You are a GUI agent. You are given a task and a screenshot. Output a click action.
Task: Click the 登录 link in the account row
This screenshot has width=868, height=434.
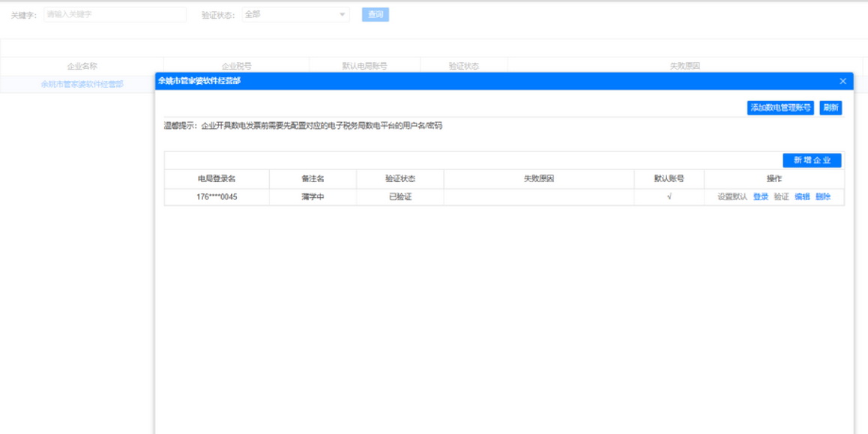(x=761, y=197)
